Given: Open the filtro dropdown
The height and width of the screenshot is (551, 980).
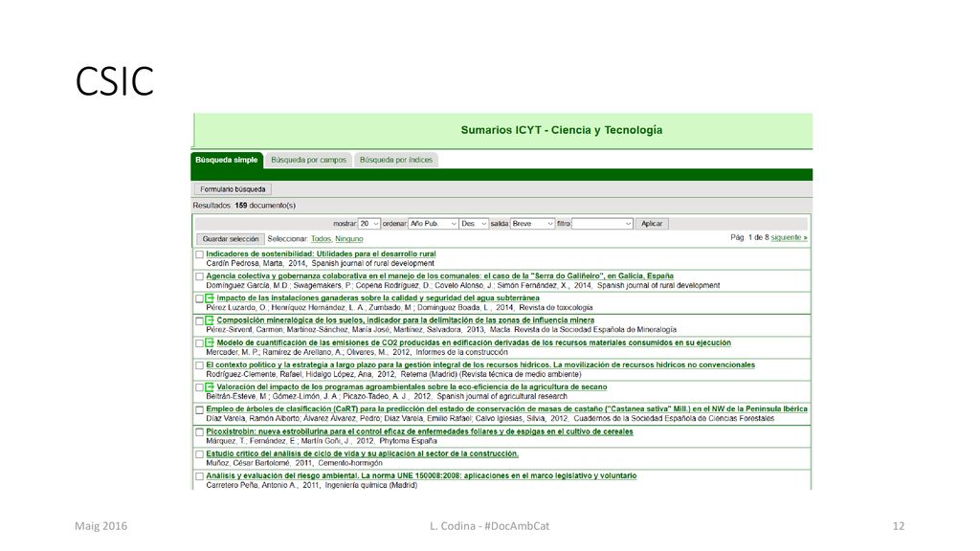Looking at the screenshot, I should pyautogui.click(x=603, y=224).
